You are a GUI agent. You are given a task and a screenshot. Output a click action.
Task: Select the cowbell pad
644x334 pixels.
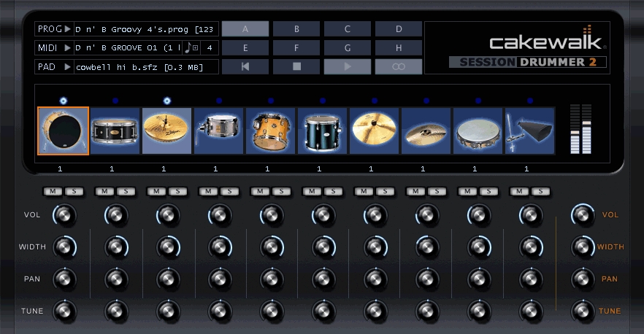pos(530,131)
